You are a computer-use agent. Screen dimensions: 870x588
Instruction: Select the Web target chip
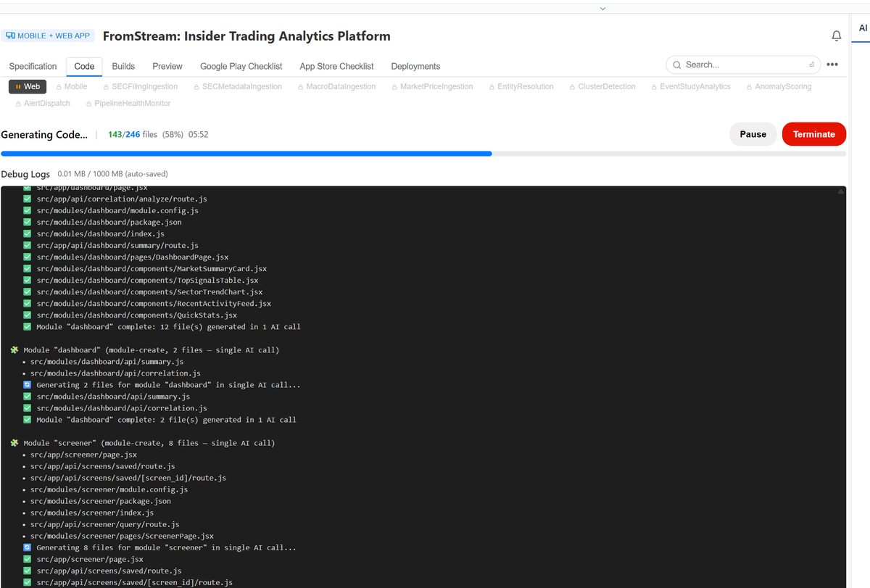[28, 86]
